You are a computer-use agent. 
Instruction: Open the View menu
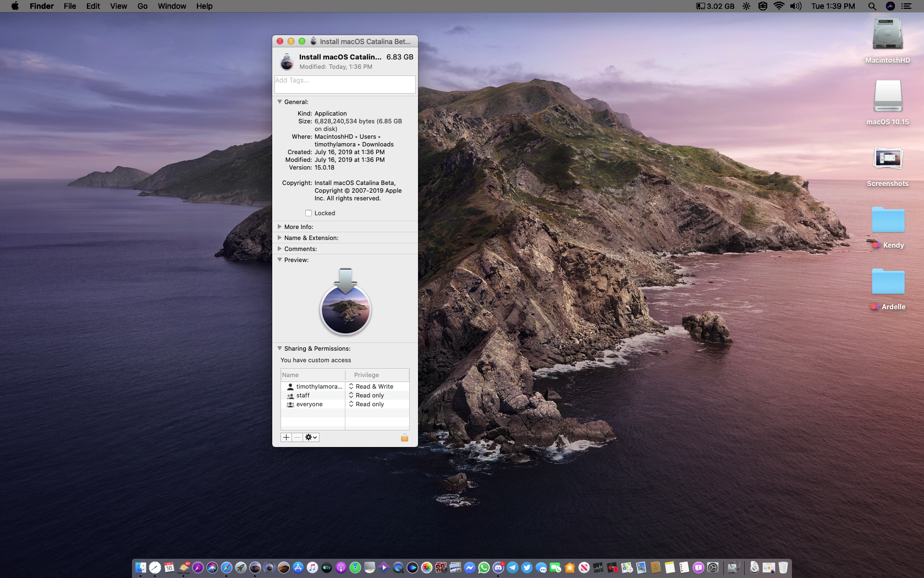tap(118, 6)
